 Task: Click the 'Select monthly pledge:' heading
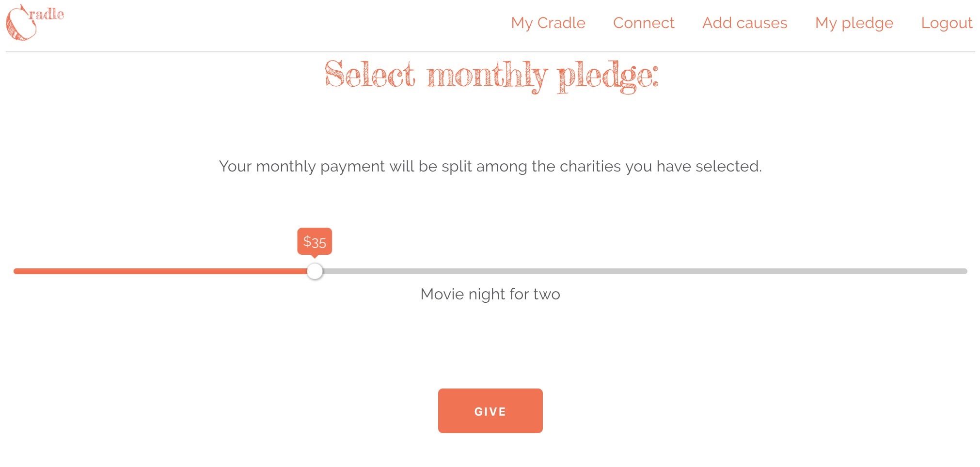(491, 76)
